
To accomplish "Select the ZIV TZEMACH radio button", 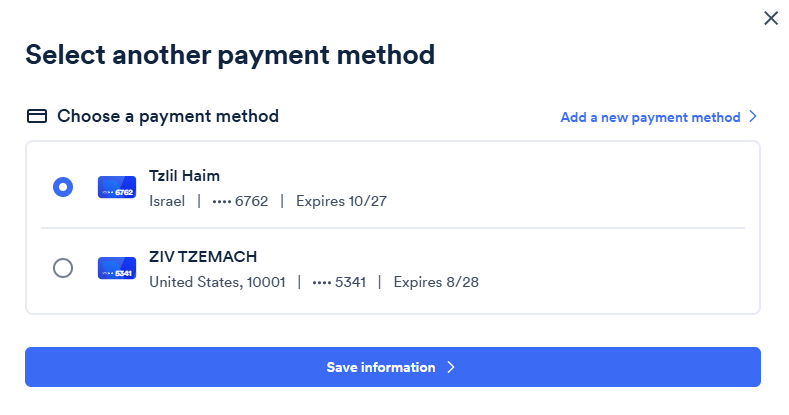I will click(63, 268).
